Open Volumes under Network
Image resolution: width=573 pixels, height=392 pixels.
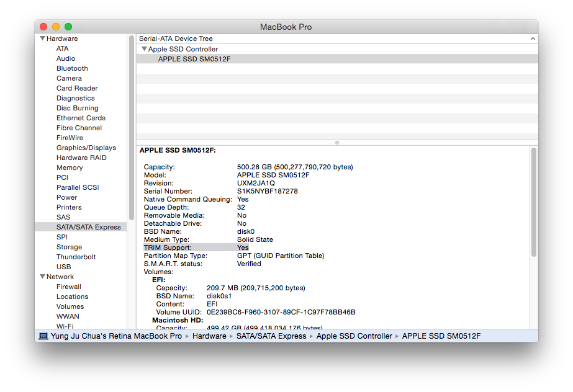[x=70, y=306]
